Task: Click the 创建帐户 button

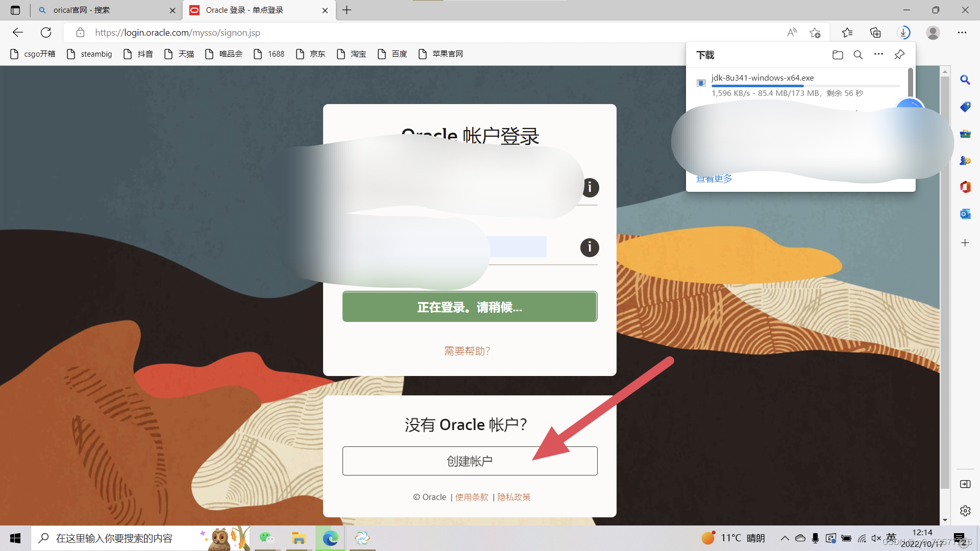Action: (470, 461)
